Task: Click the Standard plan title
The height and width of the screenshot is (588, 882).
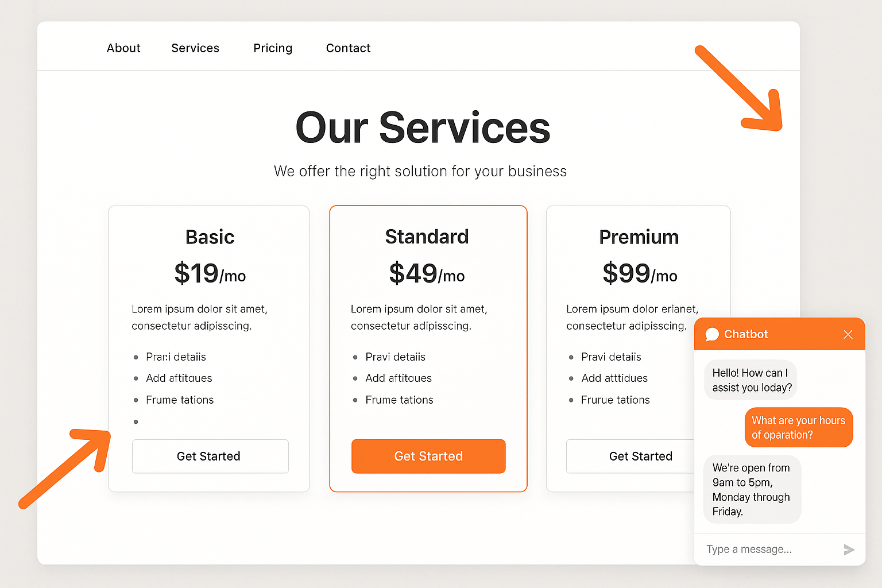Action: pyautogui.click(x=427, y=237)
